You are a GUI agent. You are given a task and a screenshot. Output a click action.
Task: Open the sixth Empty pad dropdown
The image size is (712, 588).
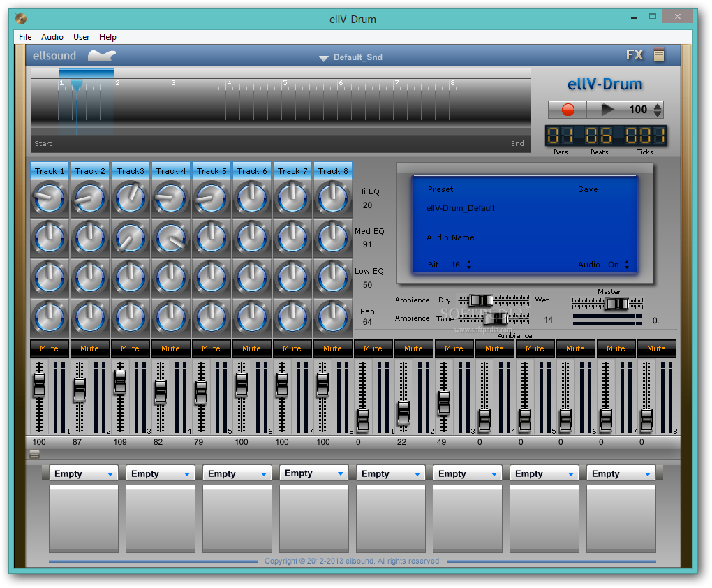click(467, 473)
